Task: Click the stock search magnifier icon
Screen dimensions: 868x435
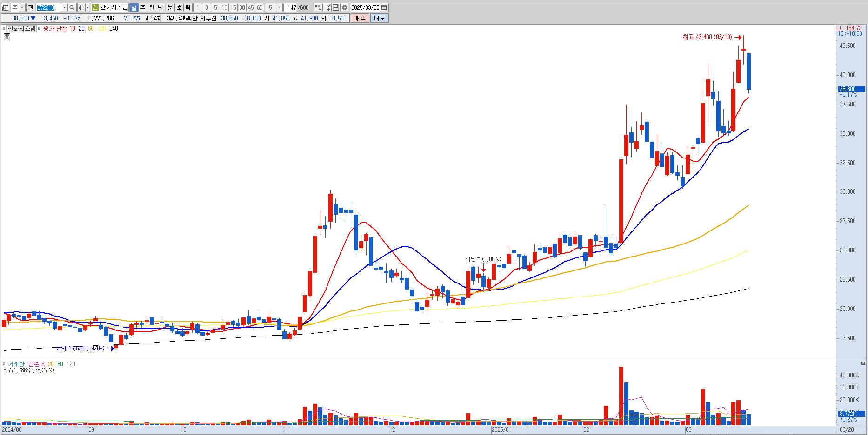Action: [x=72, y=7]
